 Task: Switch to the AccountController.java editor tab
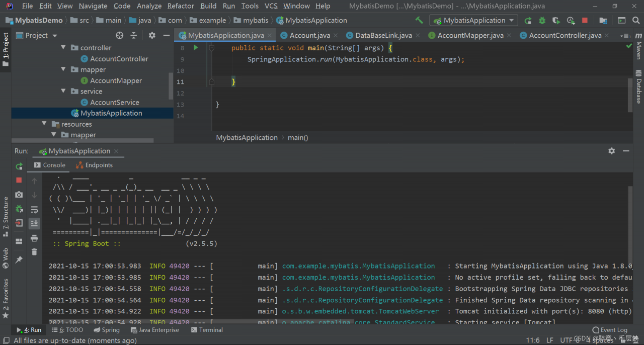point(565,35)
